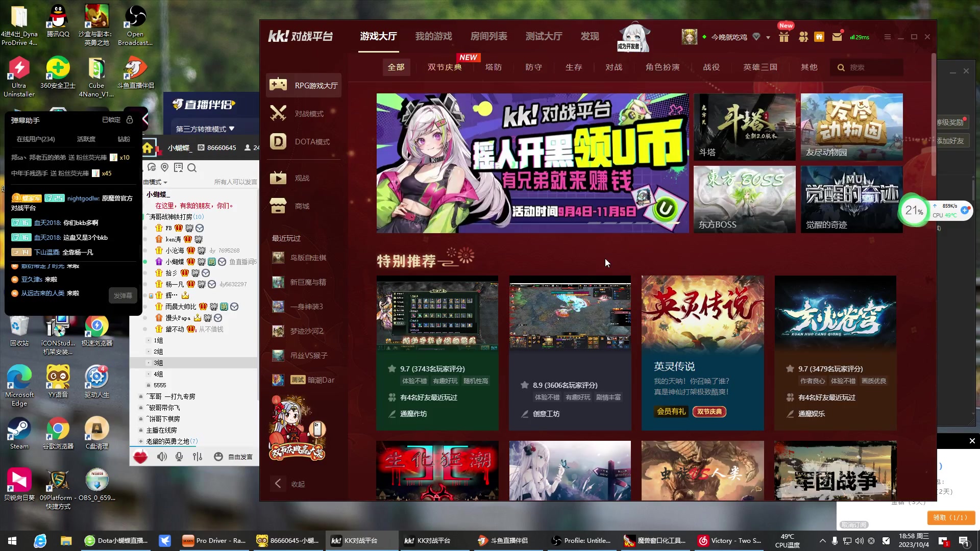Open the friends icon in KK header
The image size is (980, 551).
[803, 37]
